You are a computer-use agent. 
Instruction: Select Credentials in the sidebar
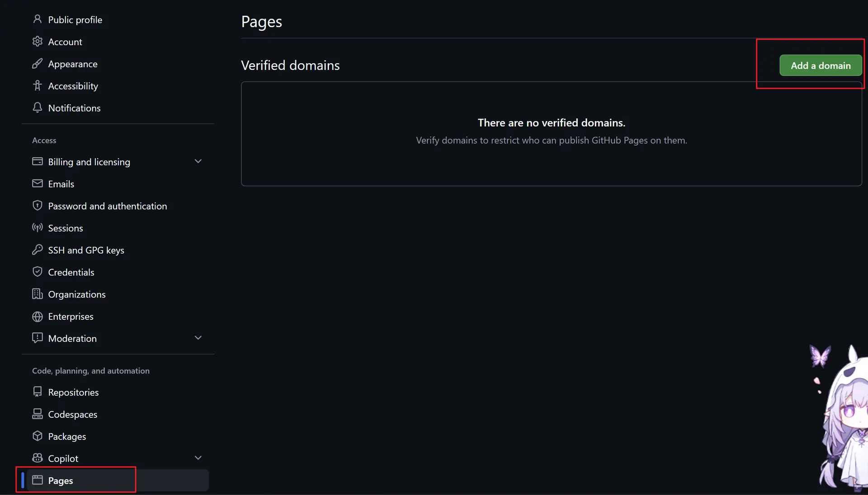pos(118,272)
